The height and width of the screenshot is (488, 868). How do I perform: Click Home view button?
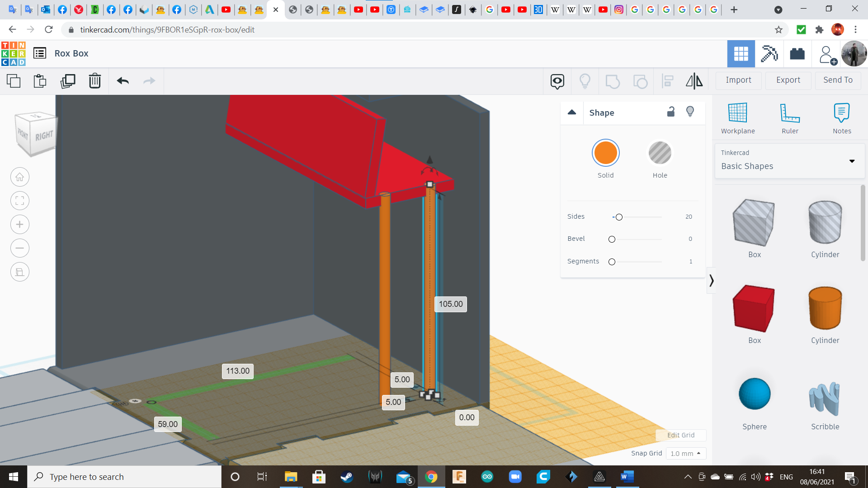click(20, 177)
